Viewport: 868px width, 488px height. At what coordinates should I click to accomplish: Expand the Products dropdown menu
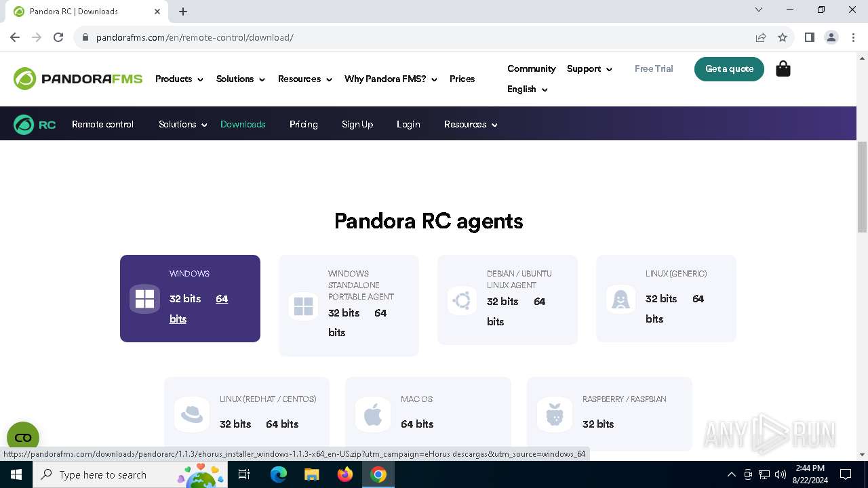(179, 79)
